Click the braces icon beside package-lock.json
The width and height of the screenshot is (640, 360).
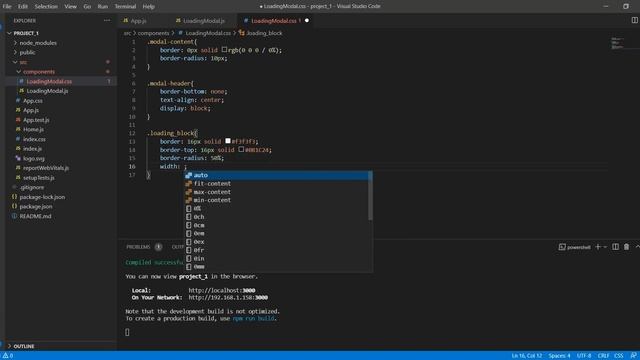(14, 197)
